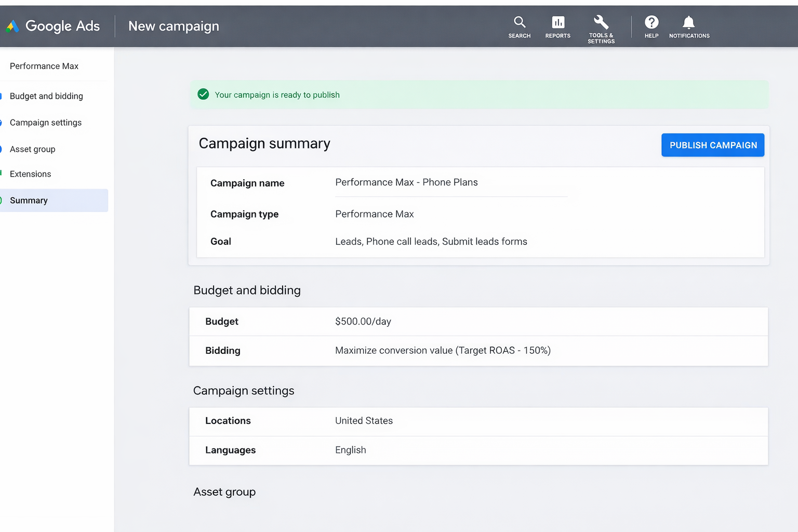
Task: Click the Help question mark icon
Action: (651, 22)
